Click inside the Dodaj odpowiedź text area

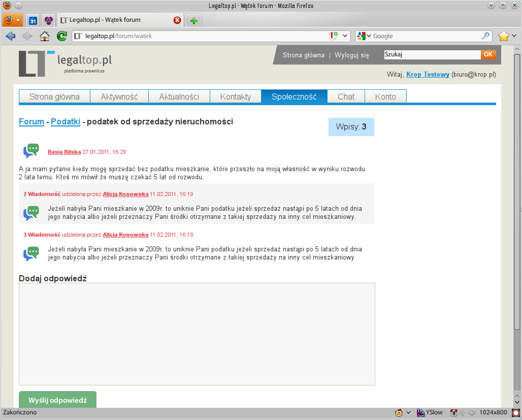(197, 334)
